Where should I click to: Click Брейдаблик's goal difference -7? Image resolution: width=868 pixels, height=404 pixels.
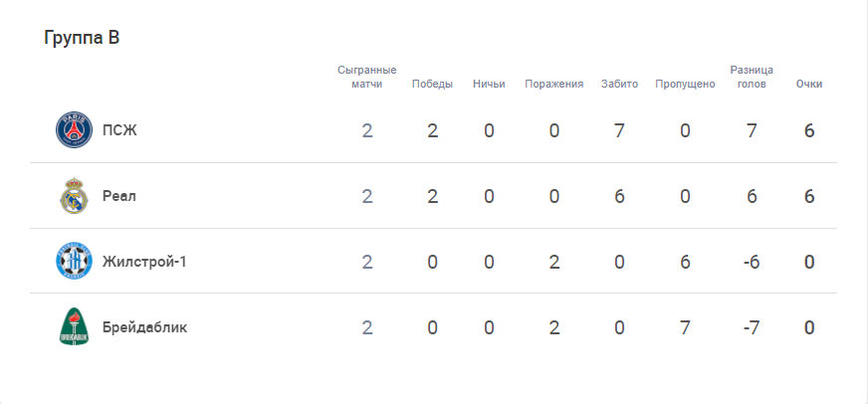[752, 327]
